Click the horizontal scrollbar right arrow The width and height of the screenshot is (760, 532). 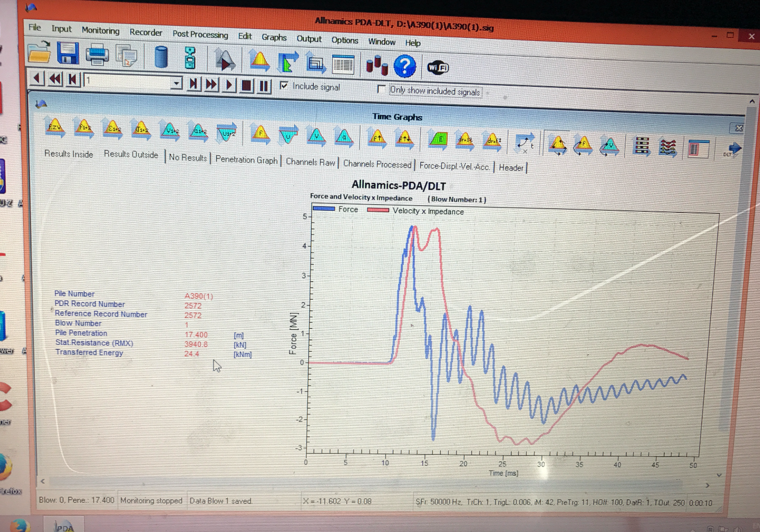coord(707,485)
